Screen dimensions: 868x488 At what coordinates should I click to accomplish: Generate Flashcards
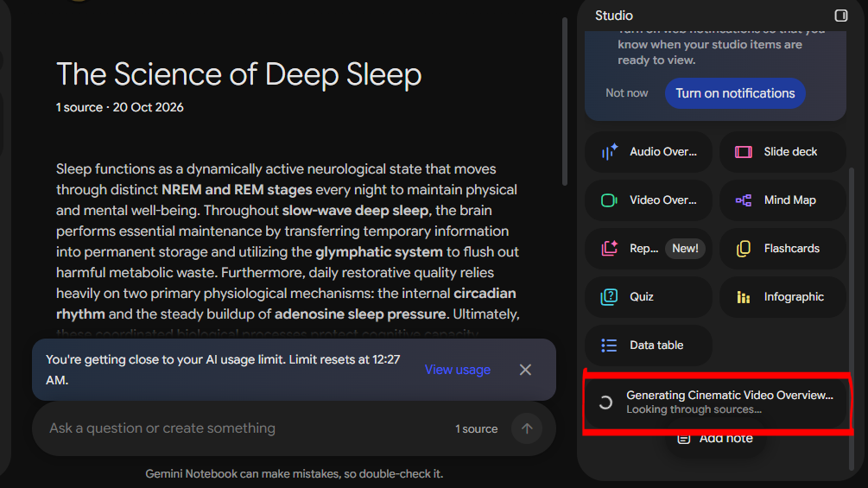pyautogui.click(x=782, y=249)
